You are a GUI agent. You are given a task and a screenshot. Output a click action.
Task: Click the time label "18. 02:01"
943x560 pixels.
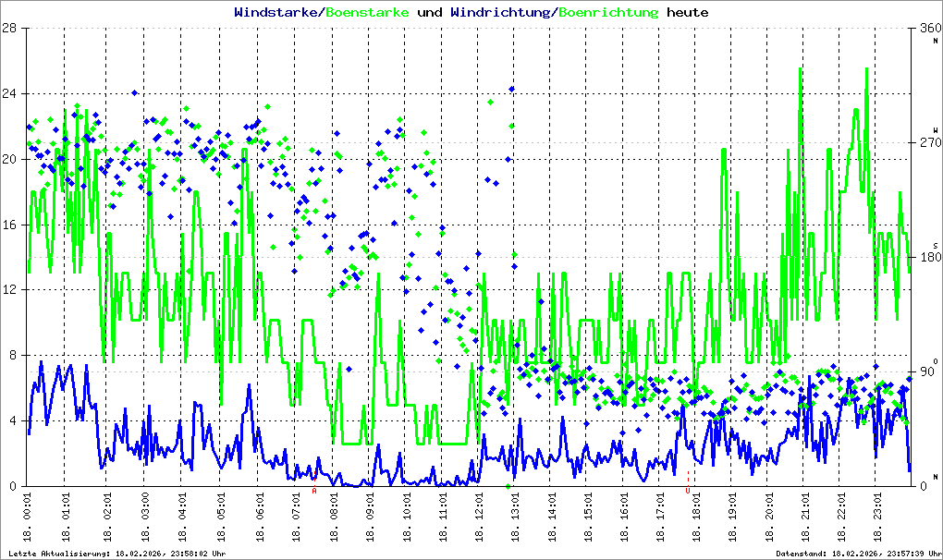point(107,517)
